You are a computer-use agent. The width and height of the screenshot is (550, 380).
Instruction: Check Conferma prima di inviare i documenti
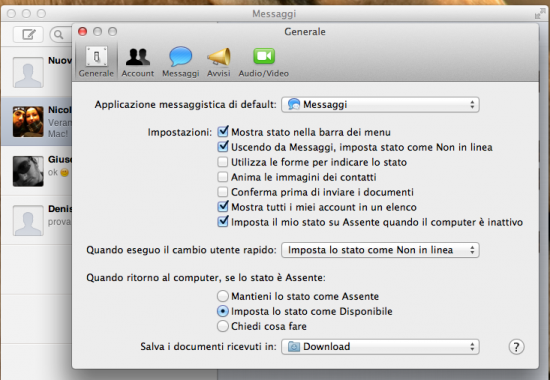coord(223,192)
